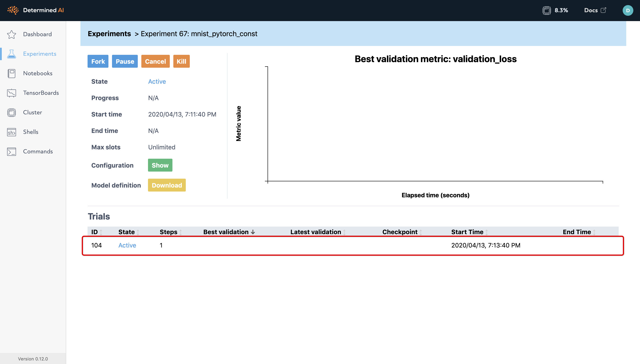Select the Cluster chip icon in sidebar
This screenshot has width=640, height=364.
point(12,113)
